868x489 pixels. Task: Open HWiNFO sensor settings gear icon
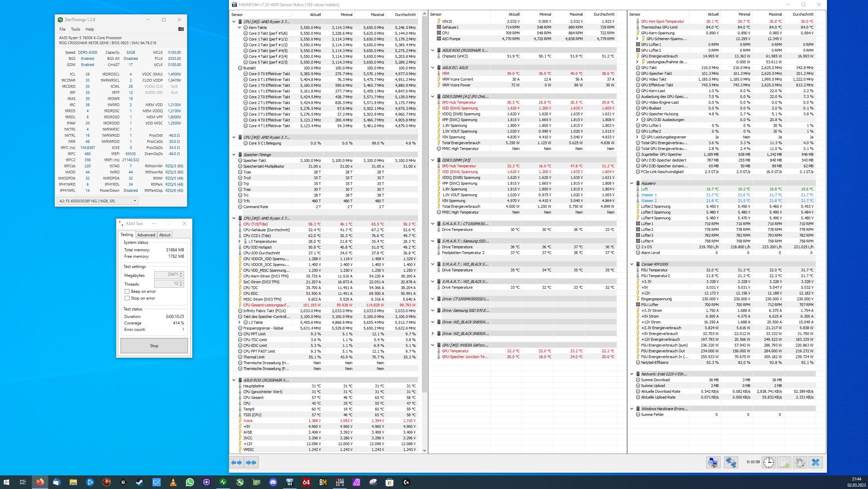pos(800,462)
